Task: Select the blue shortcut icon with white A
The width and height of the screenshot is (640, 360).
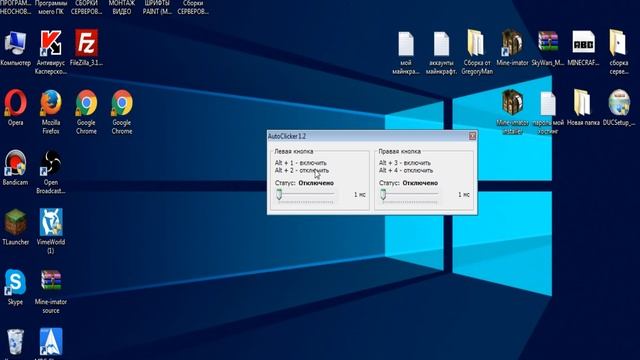Action: (x=51, y=342)
